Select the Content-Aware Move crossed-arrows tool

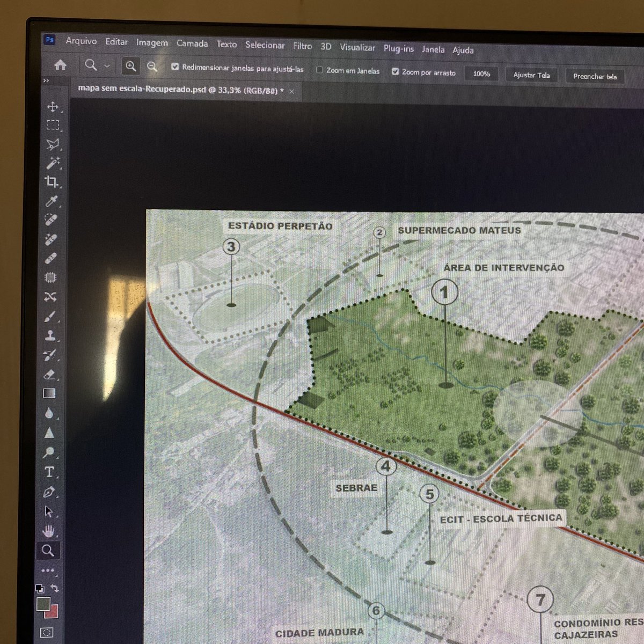click(x=50, y=297)
